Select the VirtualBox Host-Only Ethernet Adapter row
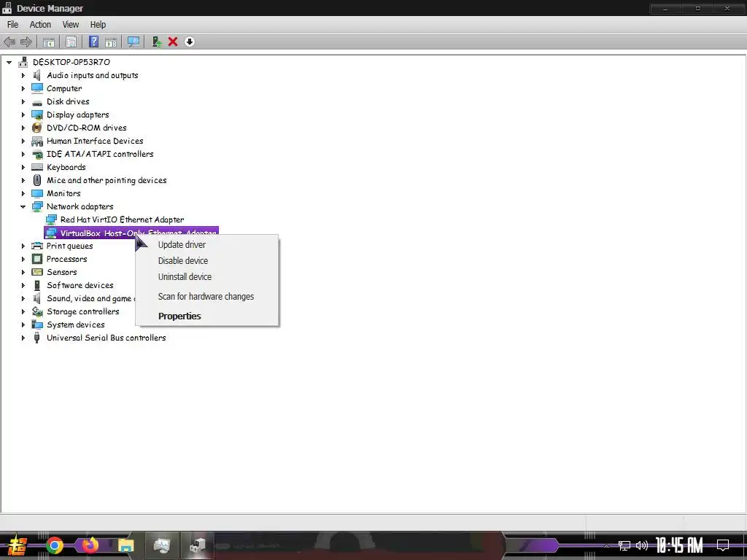This screenshot has height=560, width=747. tap(131, 233)
